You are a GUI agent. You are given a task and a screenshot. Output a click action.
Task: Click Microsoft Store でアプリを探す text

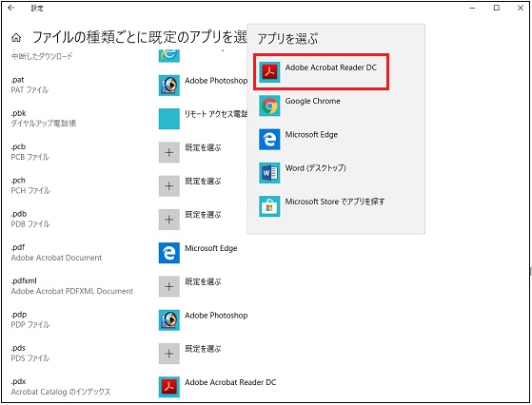coord(335,202)
